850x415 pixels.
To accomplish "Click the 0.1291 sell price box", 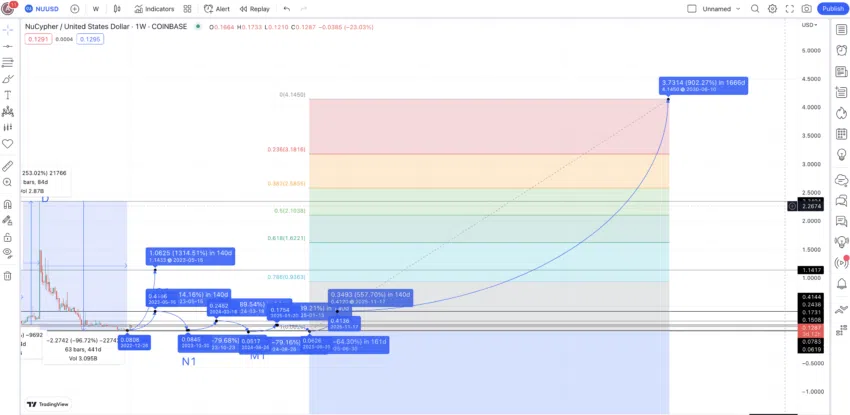I will click(x=38, y=39).
